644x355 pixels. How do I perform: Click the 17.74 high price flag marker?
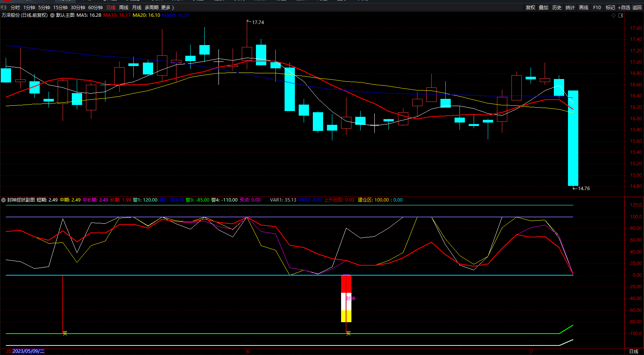249,22
